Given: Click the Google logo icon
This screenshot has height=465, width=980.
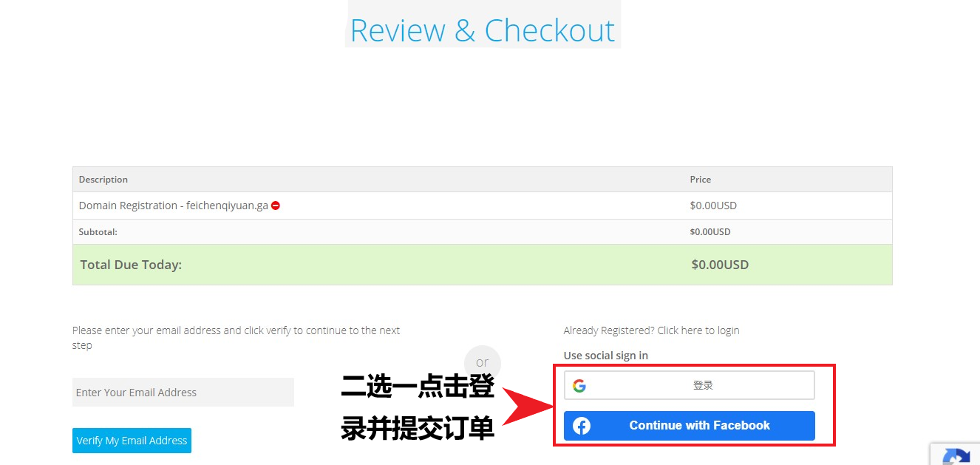Looking at the screenshot, I should (579, 385).
